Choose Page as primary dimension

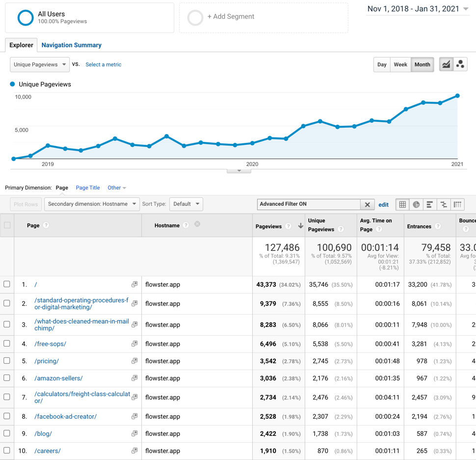click(x=62, y=188)
